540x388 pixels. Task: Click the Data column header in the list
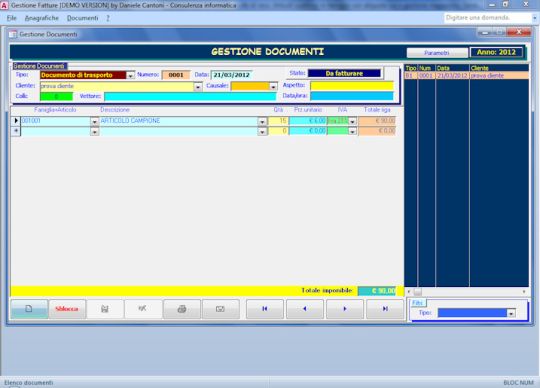452,68
